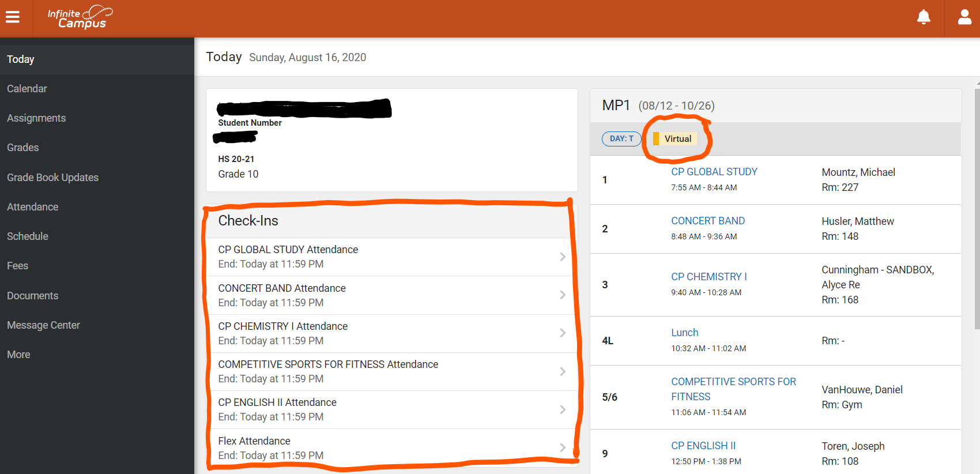Open Message Center
Image resolution: width=980 pixels, height=474 pixels.
(97, 325)
